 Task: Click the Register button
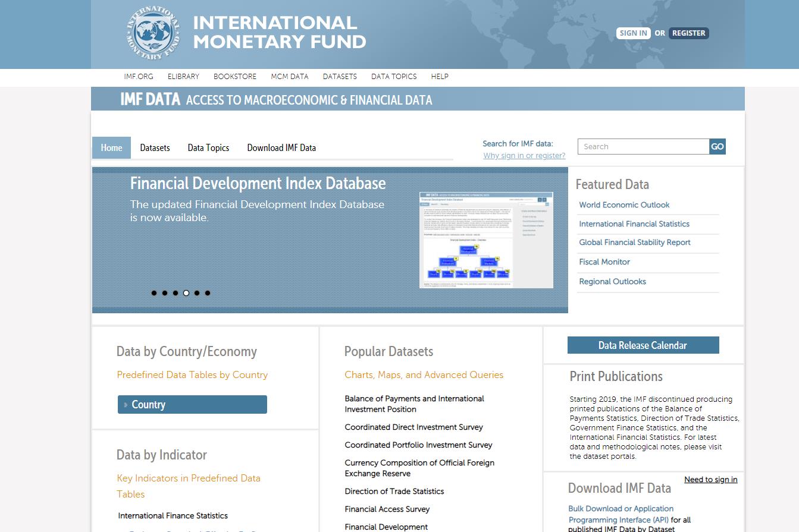point(688,33)
